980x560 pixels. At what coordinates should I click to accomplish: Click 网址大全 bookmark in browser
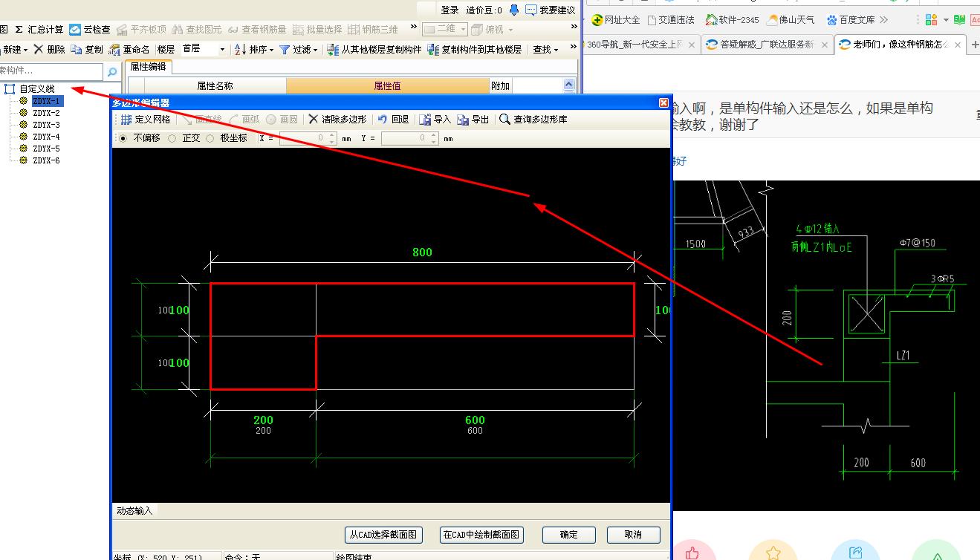tap(616, 20)
